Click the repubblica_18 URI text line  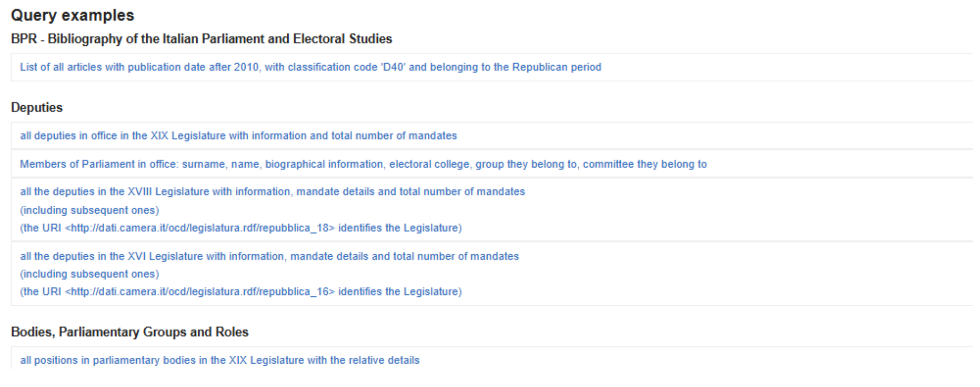[241, 228]
